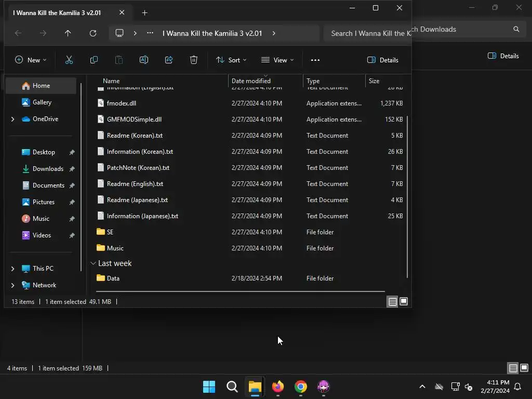Click the Share icon in toolbar
The height and width of the screenshot is (399, 532).
point(169,60)
